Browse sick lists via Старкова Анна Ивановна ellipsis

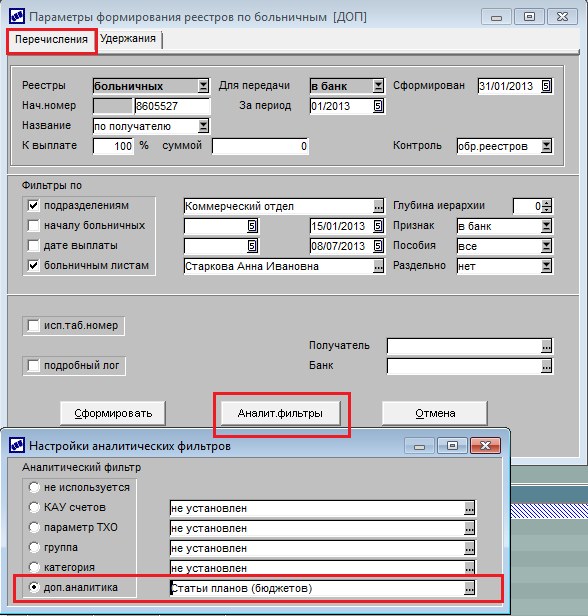(378, 266)
